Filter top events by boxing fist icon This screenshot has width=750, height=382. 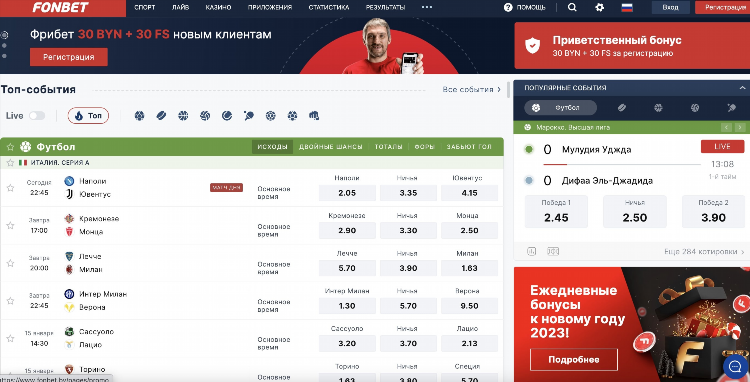[314, 116]
